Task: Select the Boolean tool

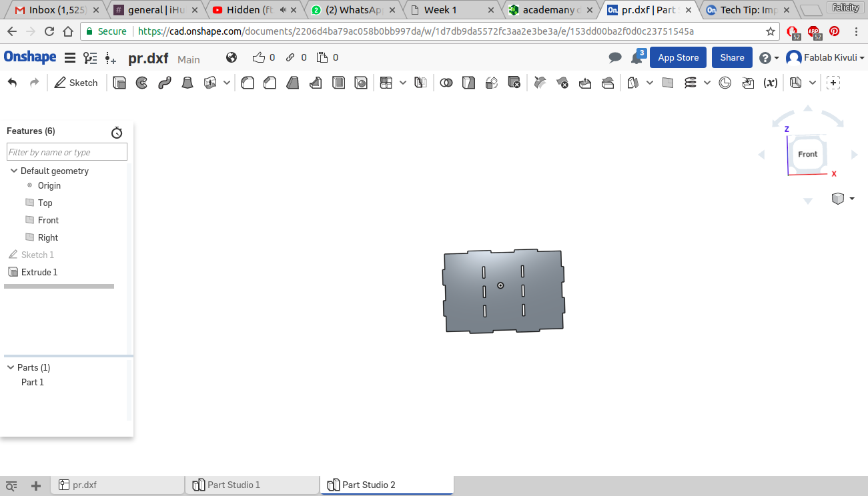Action: point(447,83)
